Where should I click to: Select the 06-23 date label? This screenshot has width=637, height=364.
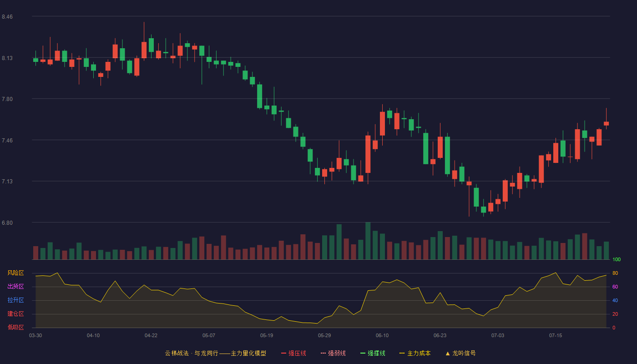click(x=440, y=335)
